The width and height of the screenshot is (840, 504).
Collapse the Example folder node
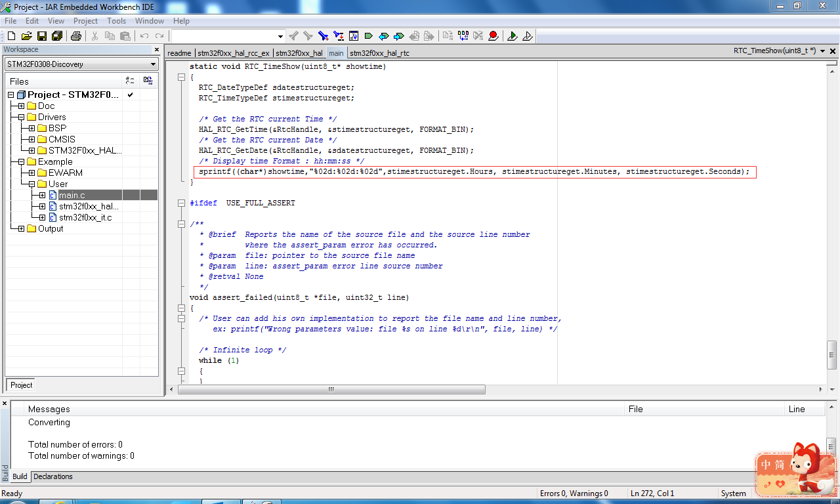pos(21,161)
